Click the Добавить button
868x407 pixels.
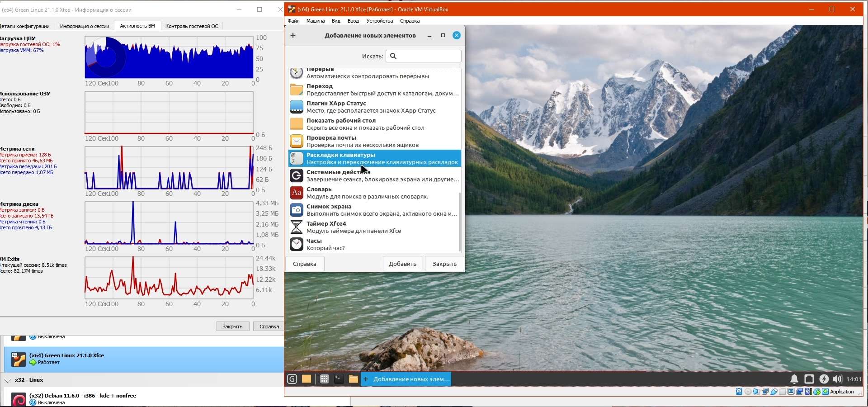[x=402, y=264]
